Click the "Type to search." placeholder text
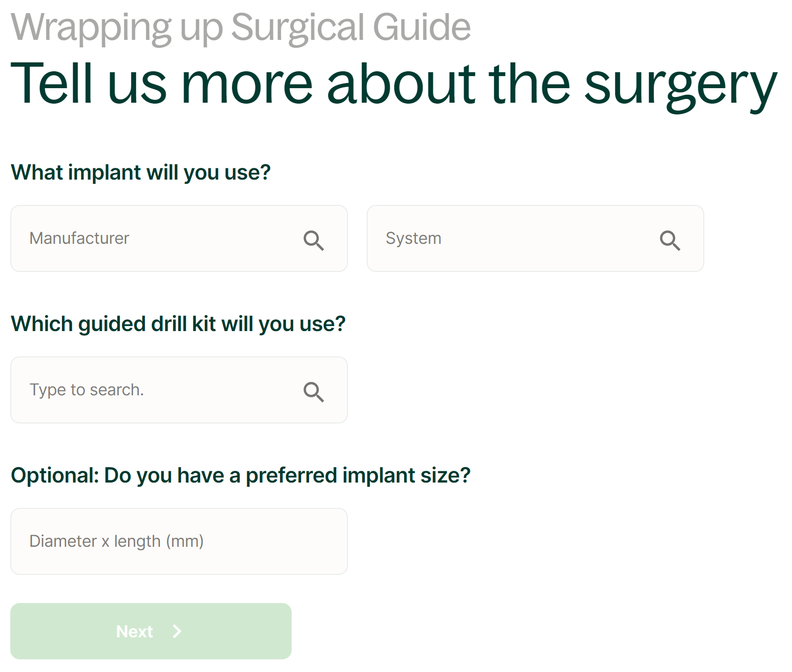This screenshot has width=792, height=672. [87, 390]
